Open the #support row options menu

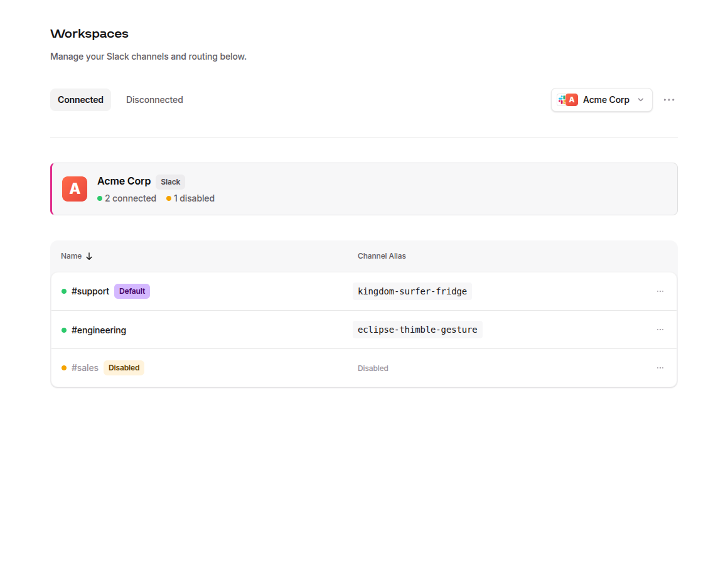tap(660, 291)
